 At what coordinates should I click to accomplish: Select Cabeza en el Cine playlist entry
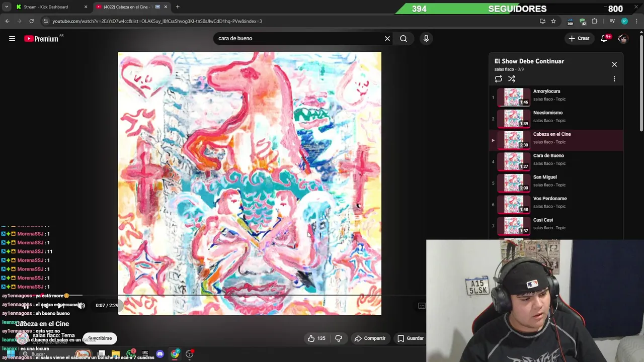pos(556,140)
